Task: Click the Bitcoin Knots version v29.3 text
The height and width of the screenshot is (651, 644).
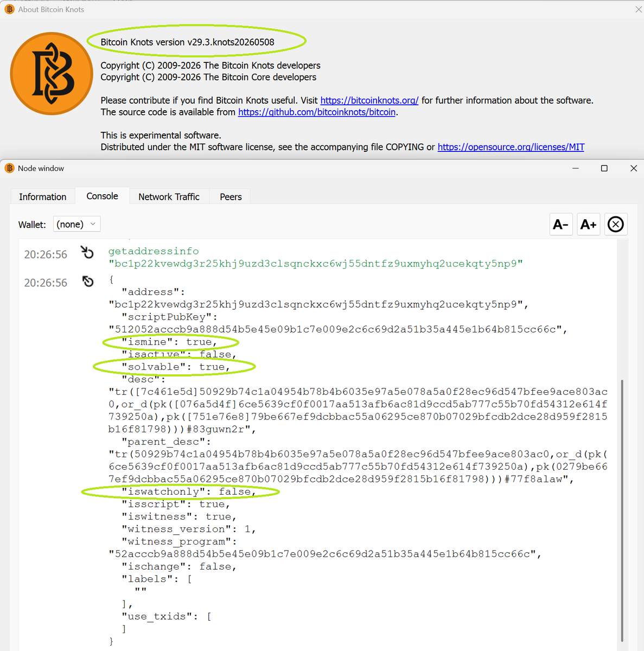Action: point(187,42)
